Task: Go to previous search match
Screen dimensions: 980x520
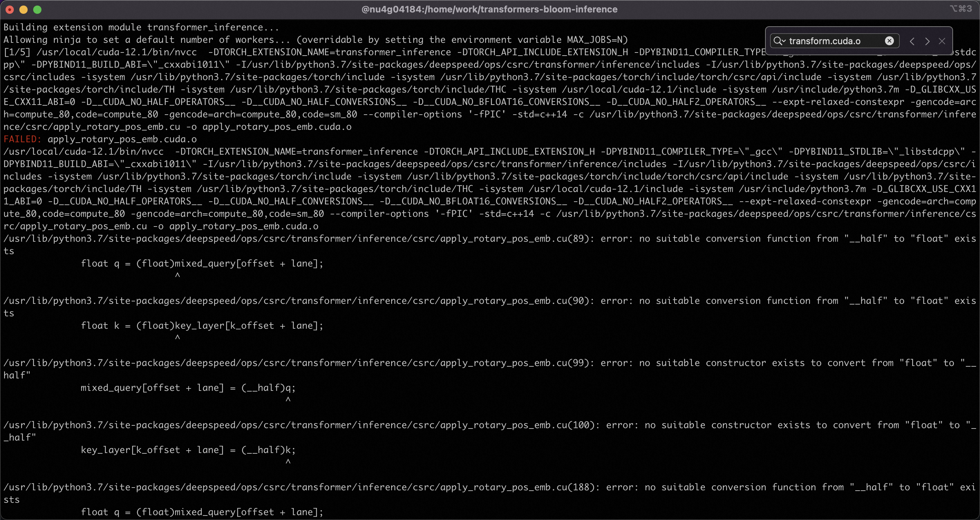Action: (x=912, y=41)
